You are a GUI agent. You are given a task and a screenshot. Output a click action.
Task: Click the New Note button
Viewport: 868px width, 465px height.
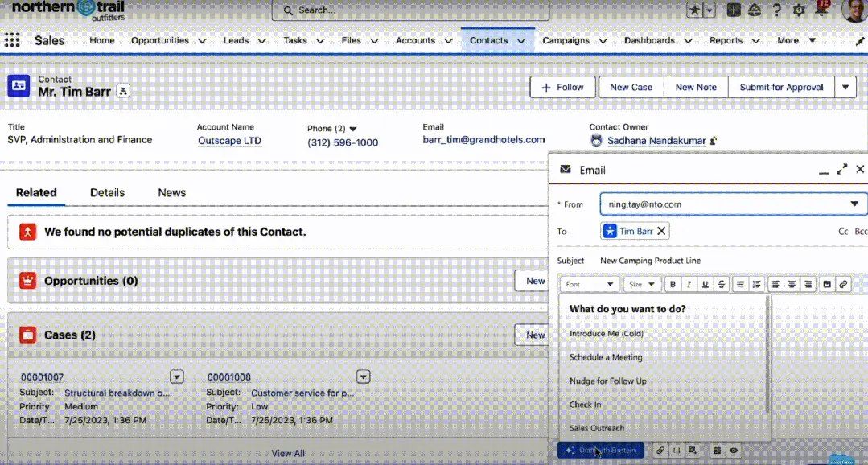696,87
